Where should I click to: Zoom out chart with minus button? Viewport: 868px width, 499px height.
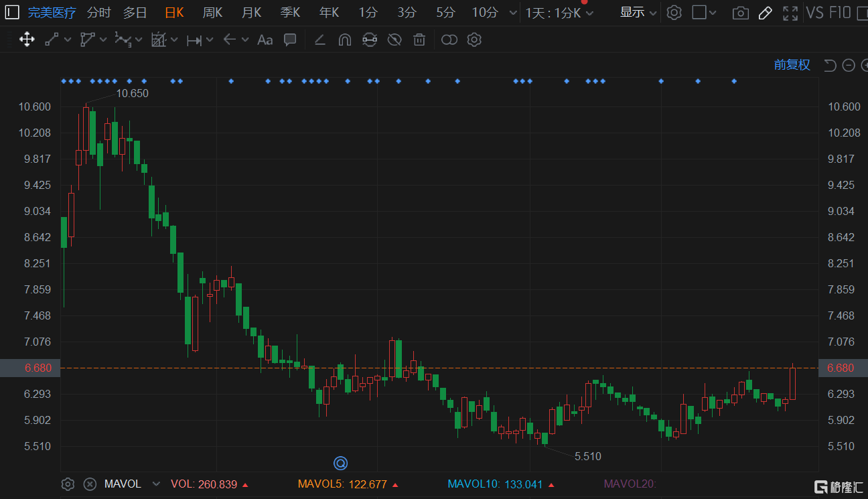[x=849, y=65]
